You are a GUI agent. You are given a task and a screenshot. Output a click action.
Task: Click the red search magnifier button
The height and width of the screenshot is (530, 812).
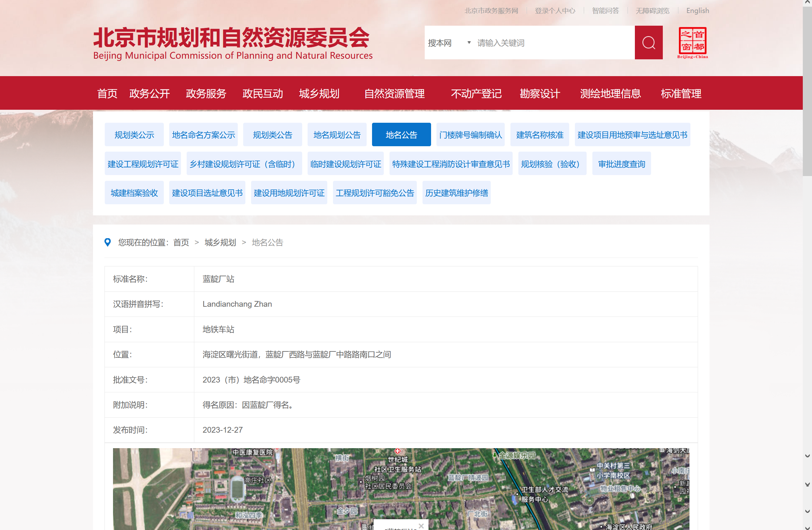pos(648,43)
